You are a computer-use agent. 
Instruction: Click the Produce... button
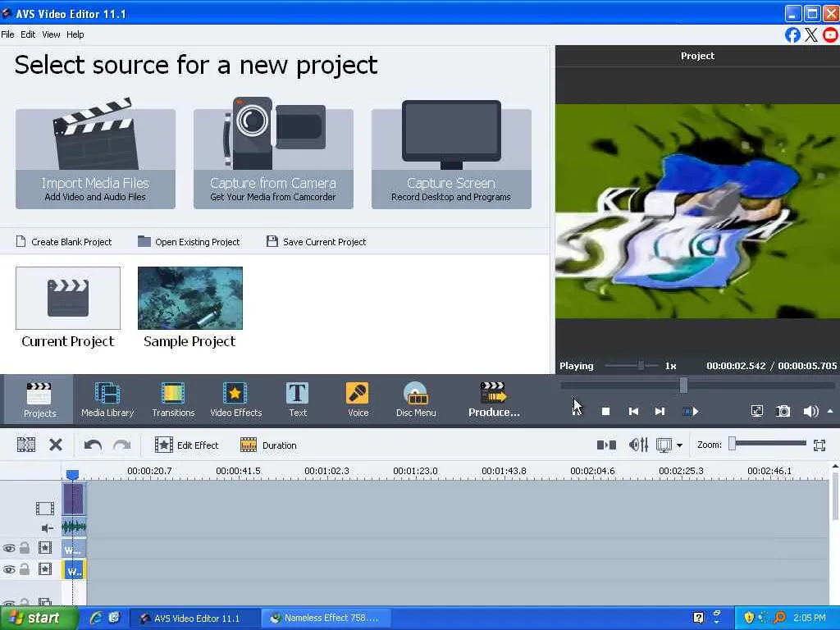[493, 399]
